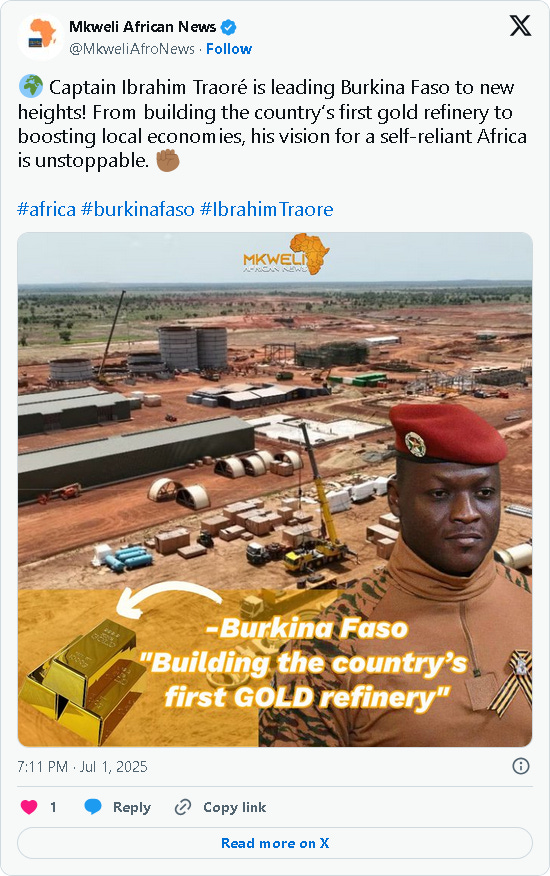Click the Mkweli African News display name
The height and width of the screenshot is (876, 550).
coord(143,27)
